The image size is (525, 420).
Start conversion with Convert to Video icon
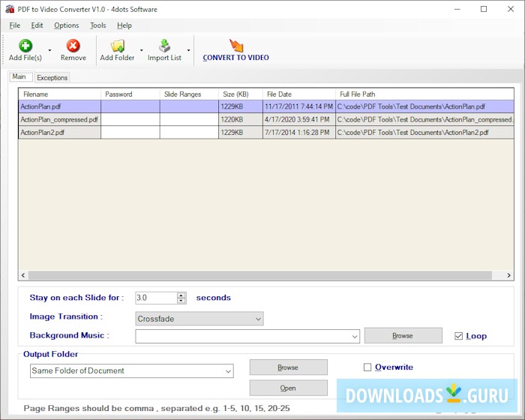coord(236,45)
